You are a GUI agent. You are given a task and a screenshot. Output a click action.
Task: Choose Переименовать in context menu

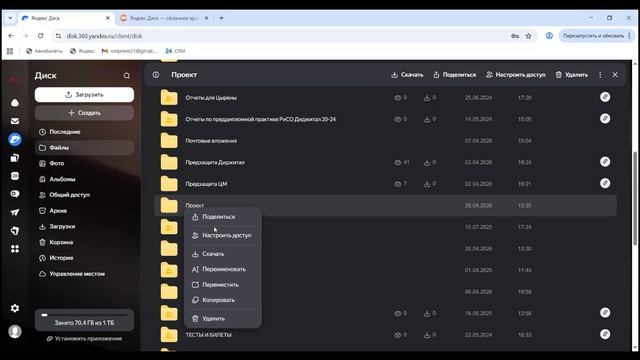coord(222,269)
